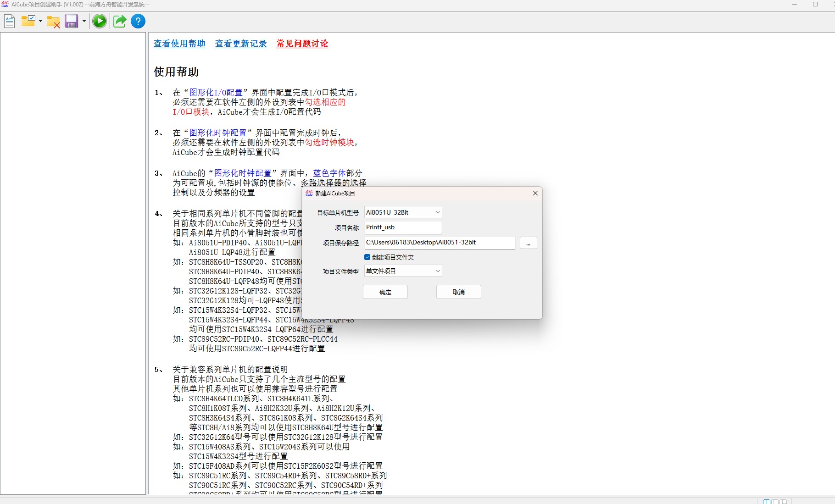
Task: Create a new project using the document icon
Action: point(9,21)
